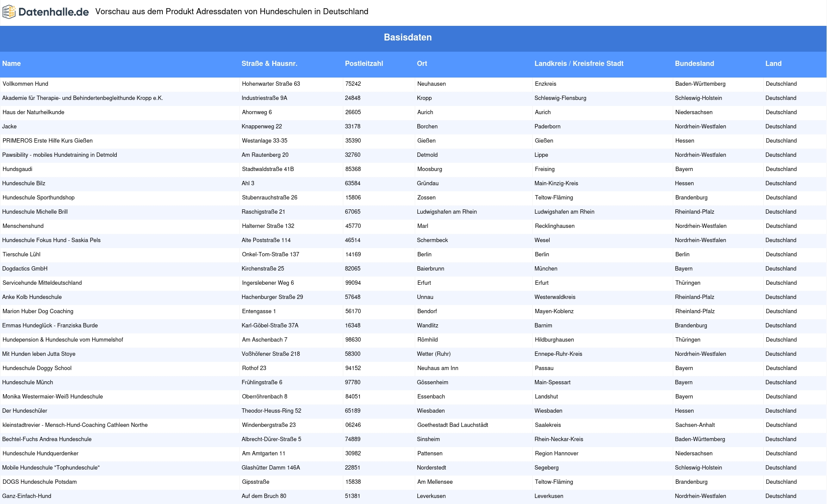Click the Hohenwarter Straße 63 address
This screenshot has height=504, width=827.
(x=271, y=84)
